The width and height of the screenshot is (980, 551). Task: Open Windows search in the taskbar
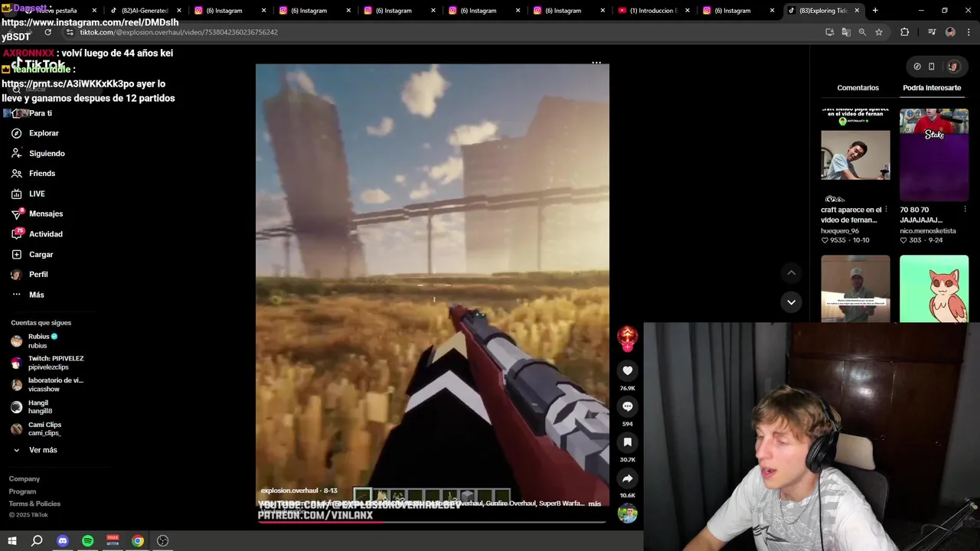point(37,541)
